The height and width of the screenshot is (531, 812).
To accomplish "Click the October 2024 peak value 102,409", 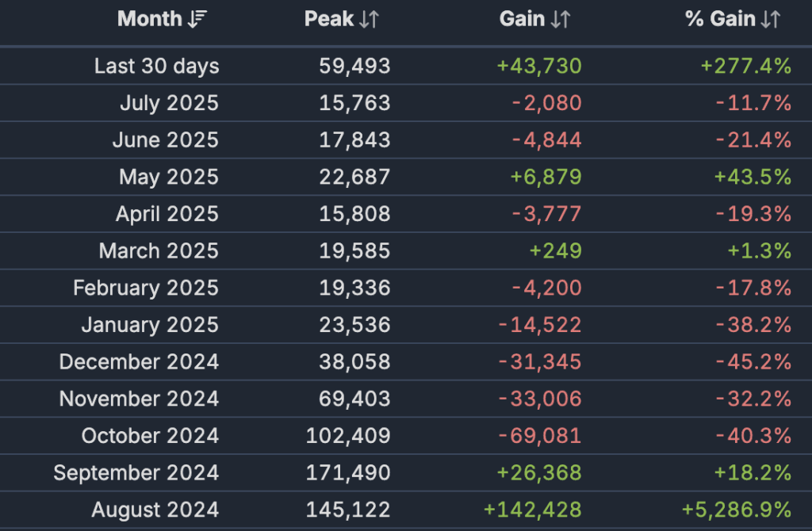I will (x=348, y=436).
